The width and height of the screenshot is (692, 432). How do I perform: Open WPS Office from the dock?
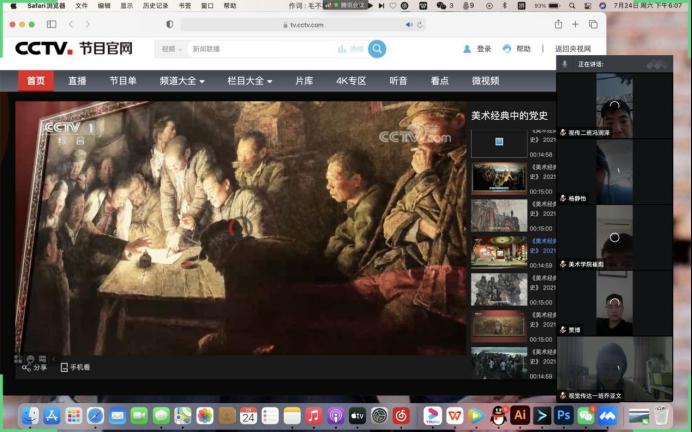pos(454,416)
